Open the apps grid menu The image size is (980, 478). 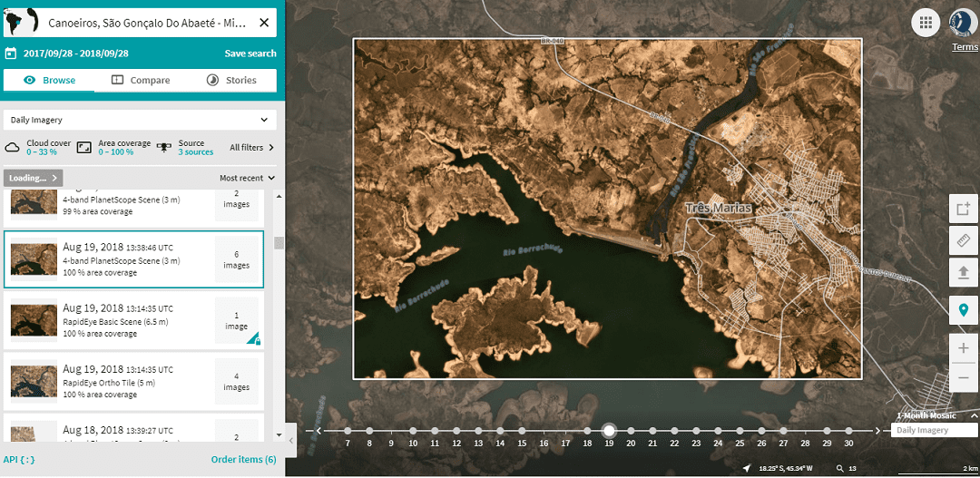click(926, 23)
